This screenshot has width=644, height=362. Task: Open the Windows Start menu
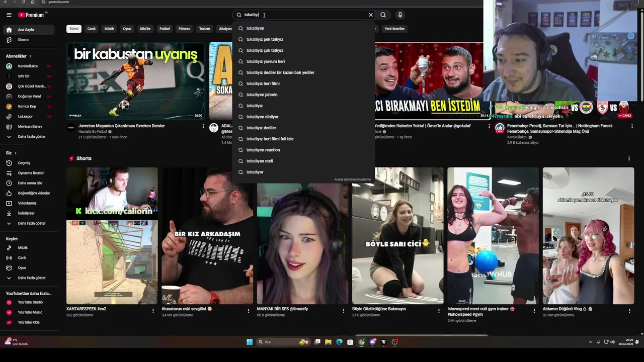click(249, 342)
